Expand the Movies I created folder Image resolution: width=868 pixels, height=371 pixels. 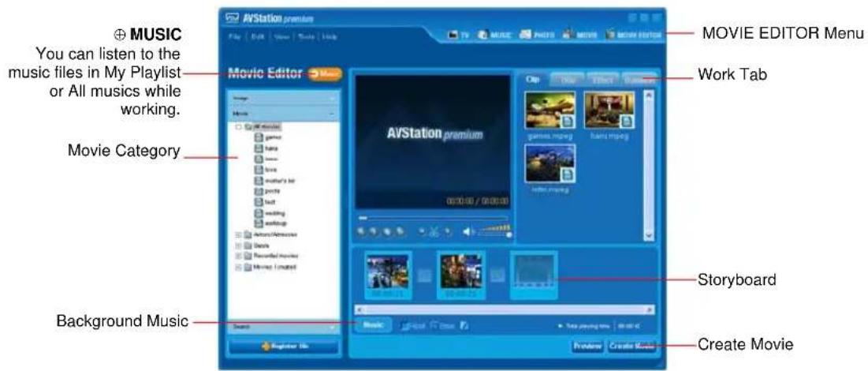(238, 267)
